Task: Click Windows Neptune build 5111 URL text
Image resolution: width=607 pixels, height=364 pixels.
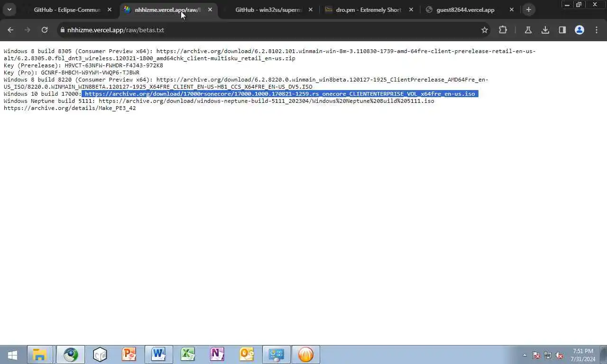Action: [x=267, y=101]
